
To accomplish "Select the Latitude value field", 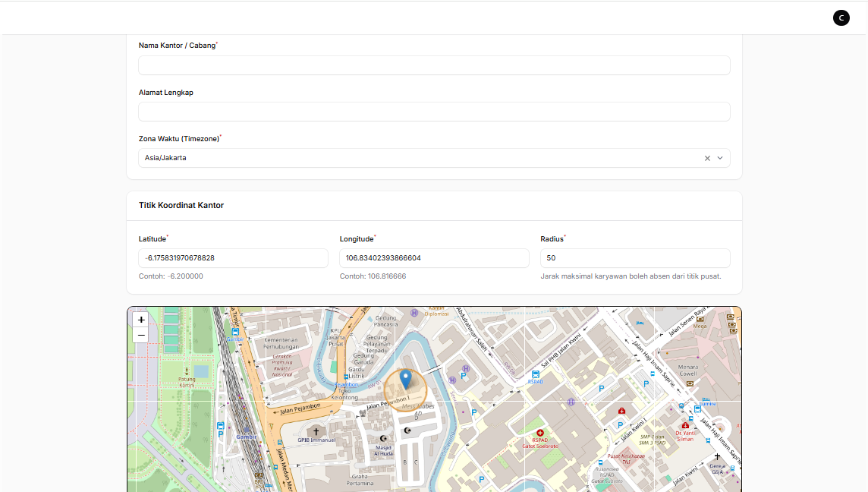I will (x=233, y=257).
